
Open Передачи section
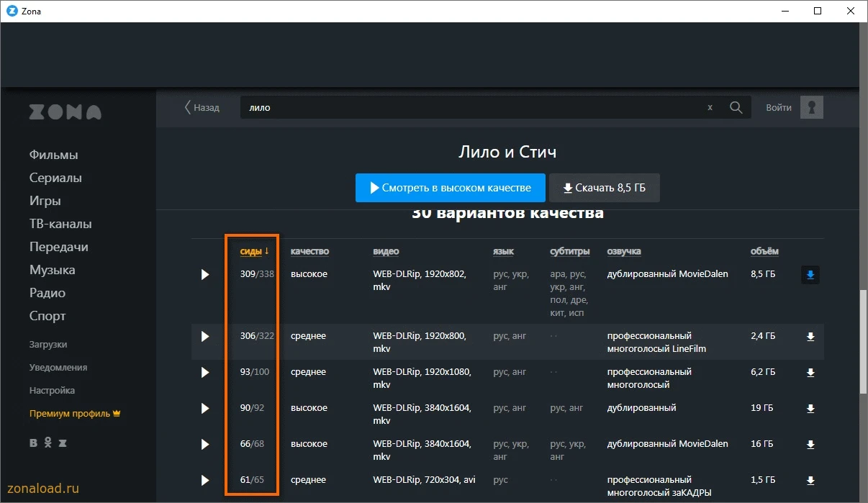click(59, 247)
